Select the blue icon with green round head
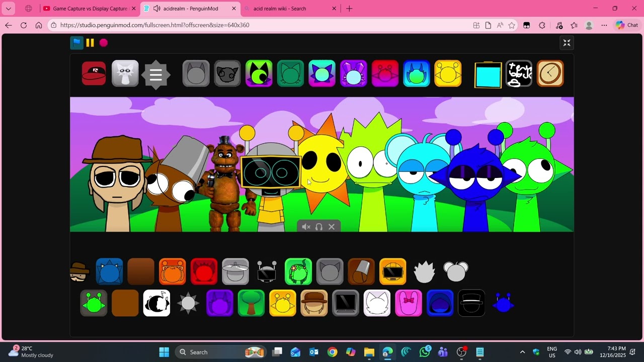Screen dimensions: 644x362 [x=417, y=74]
